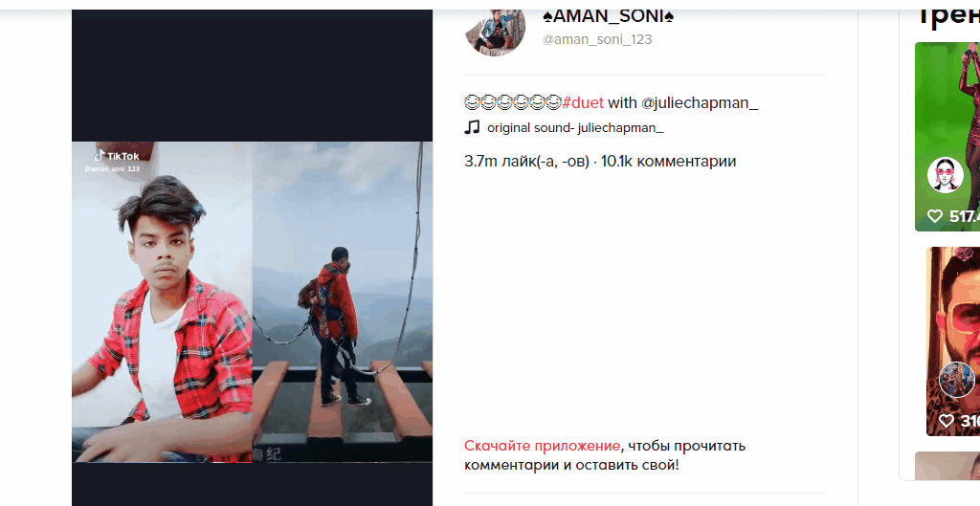Image resolution: width=980 pixels, height=506 pixels.
Task: Click ♠AMAN_SONI♠ display name
Action: [608, 15]
